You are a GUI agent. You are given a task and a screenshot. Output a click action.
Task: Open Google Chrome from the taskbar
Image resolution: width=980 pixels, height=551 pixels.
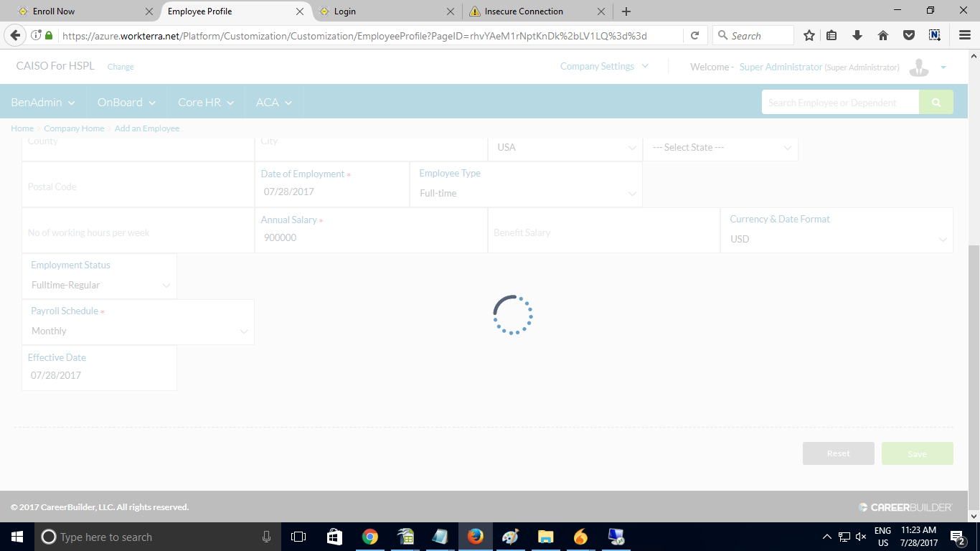370,537
